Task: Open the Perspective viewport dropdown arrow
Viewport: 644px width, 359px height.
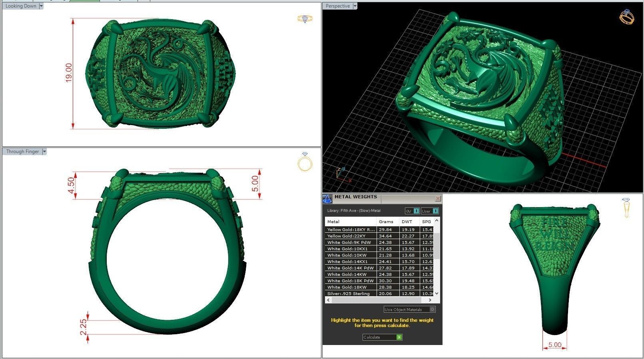Action: click(x=355, y=6)
